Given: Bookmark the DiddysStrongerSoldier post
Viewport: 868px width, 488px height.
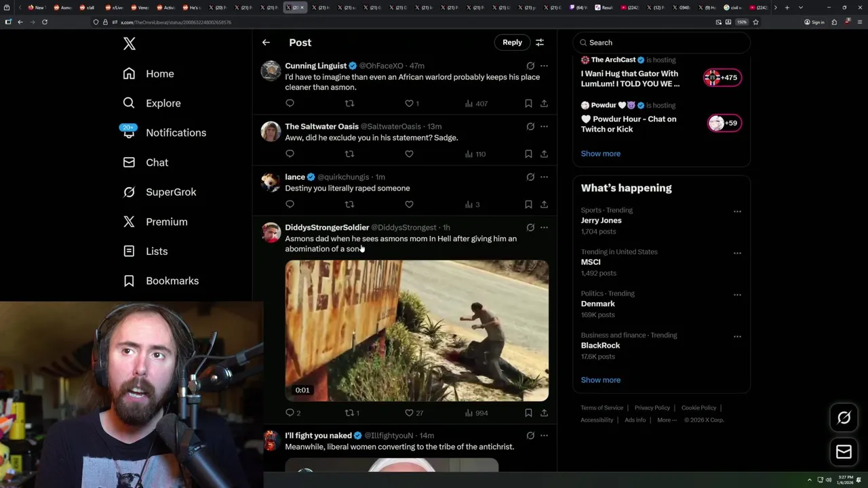Looking at the screenshot, I should pos(528,413).
